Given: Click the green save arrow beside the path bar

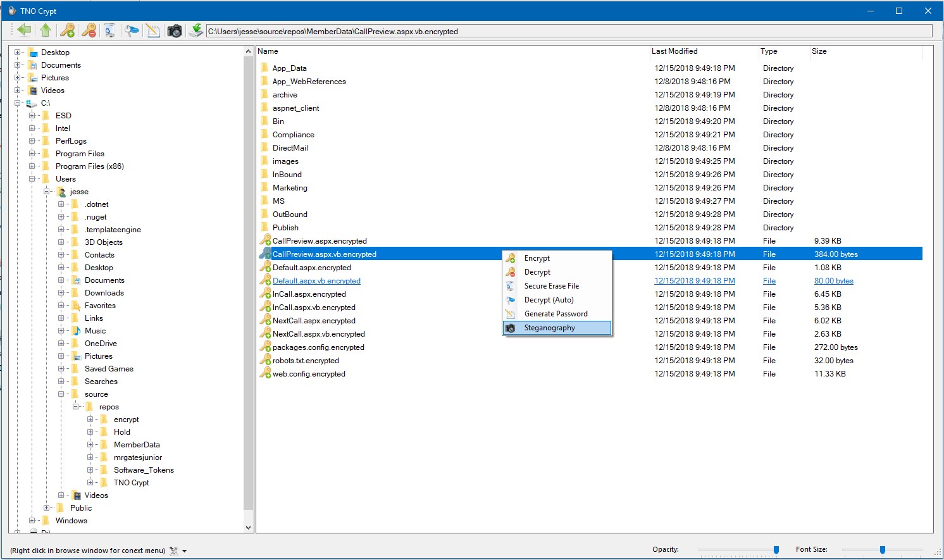Looking at the screenshot, I should click(196, 30).
